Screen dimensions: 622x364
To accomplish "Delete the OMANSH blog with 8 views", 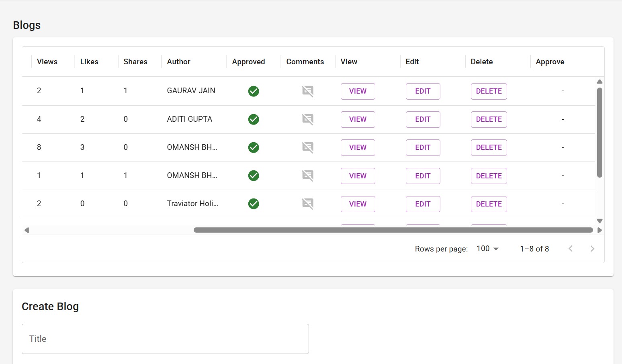I will pyautogui.click(x=489, y=147).
